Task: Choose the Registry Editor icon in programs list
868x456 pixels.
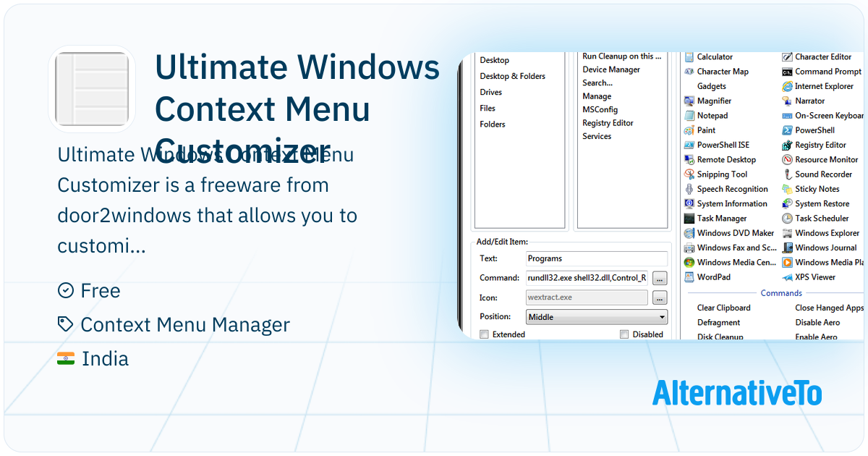Action: [x=788, y=145]
